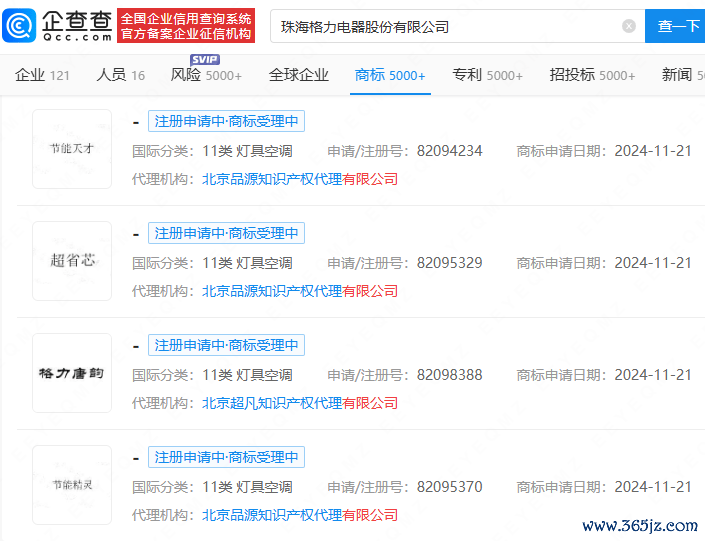Click 11类 灯具空调 in the 节能天才 row

247,151
